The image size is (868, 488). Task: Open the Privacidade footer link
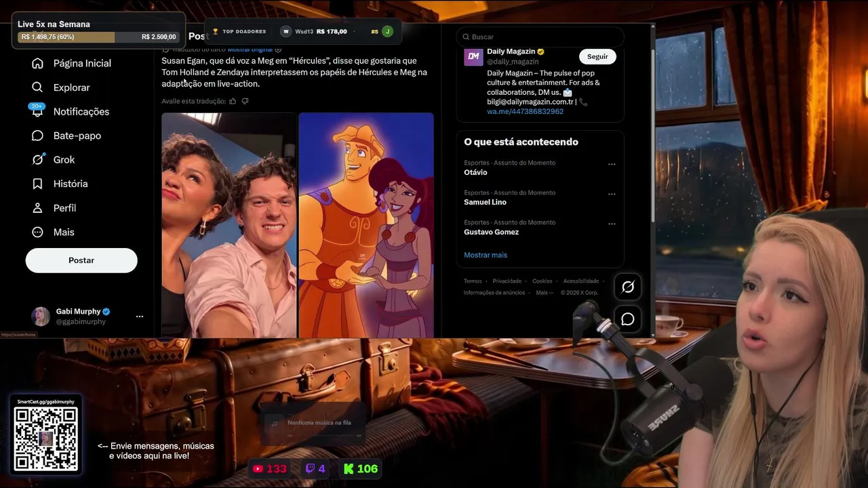coord(507,281)
